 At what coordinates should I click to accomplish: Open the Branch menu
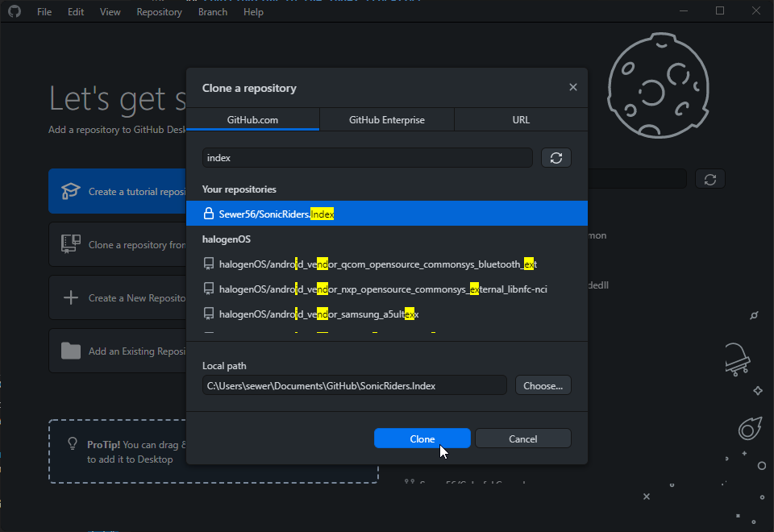213,12
